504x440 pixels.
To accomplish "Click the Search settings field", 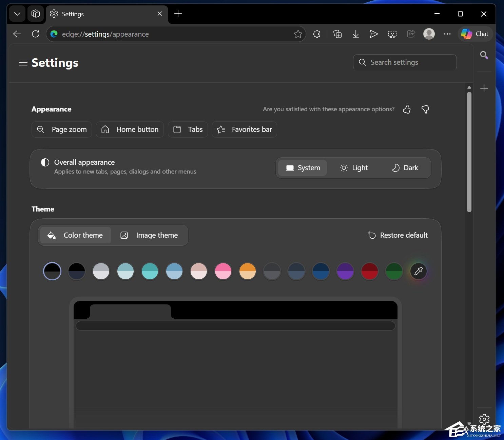I will click(405, 62).
